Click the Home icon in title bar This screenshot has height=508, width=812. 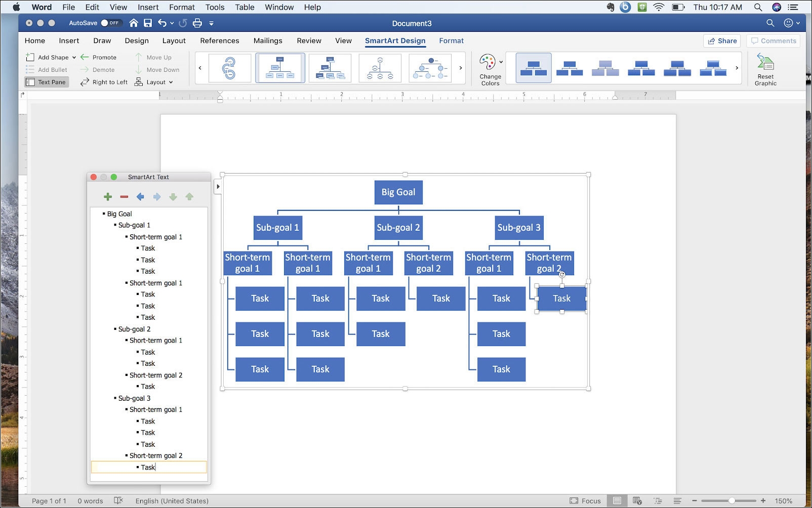pos(134,23)
